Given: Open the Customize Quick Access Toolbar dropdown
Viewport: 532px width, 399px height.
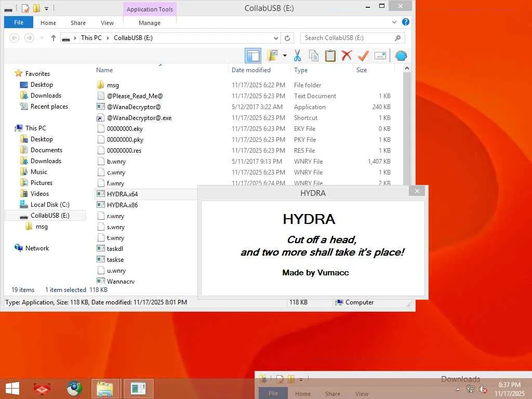Looking at the screenshot, I should click(46, 8).
